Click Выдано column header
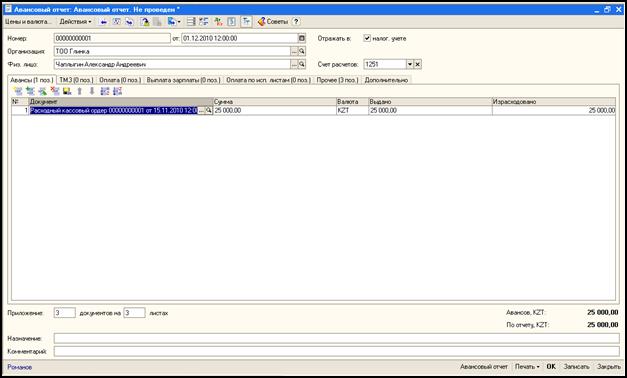 [430, 102]
